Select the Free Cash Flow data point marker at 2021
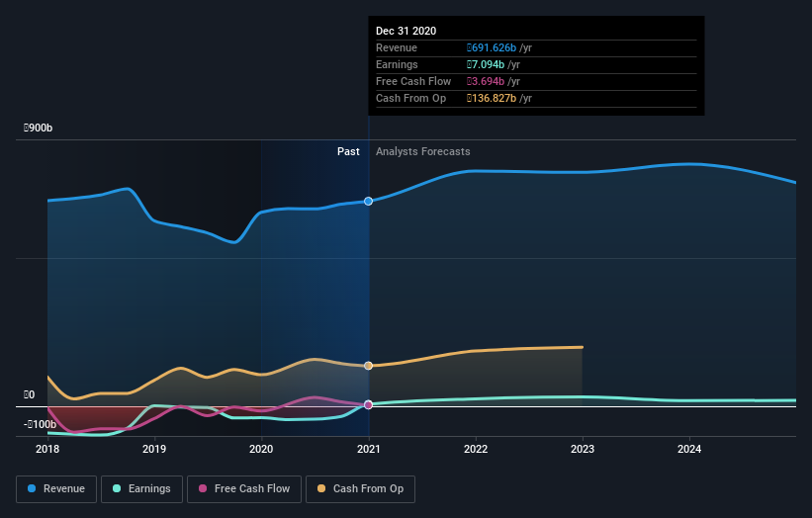This screenshot has height=518, width=812. click(x=368, y=404)
